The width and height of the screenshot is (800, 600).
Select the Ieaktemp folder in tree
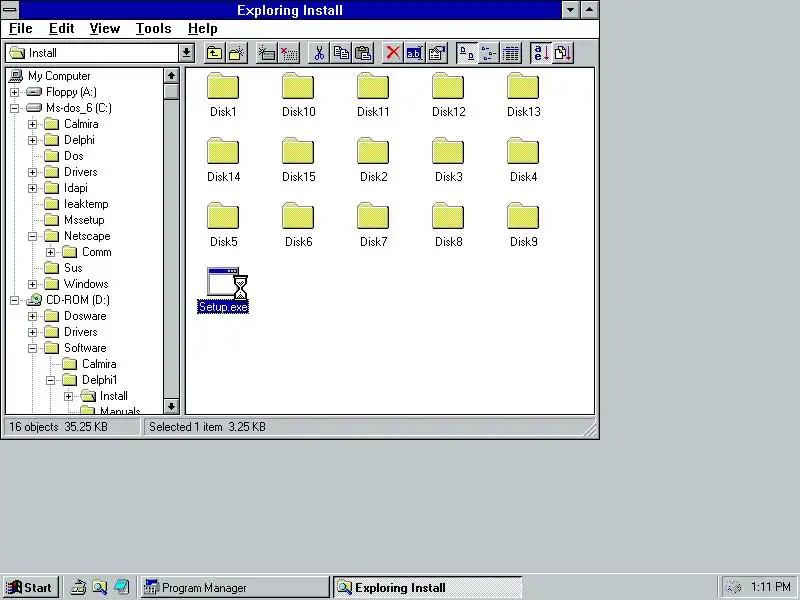pyautogui.click(x=86, y=204)
